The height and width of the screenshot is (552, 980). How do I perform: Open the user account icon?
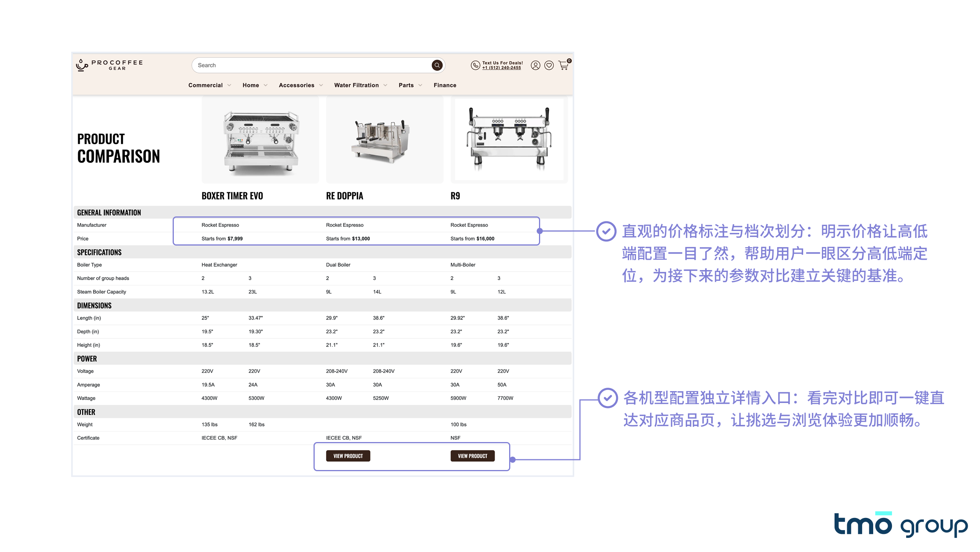point(535,66)
